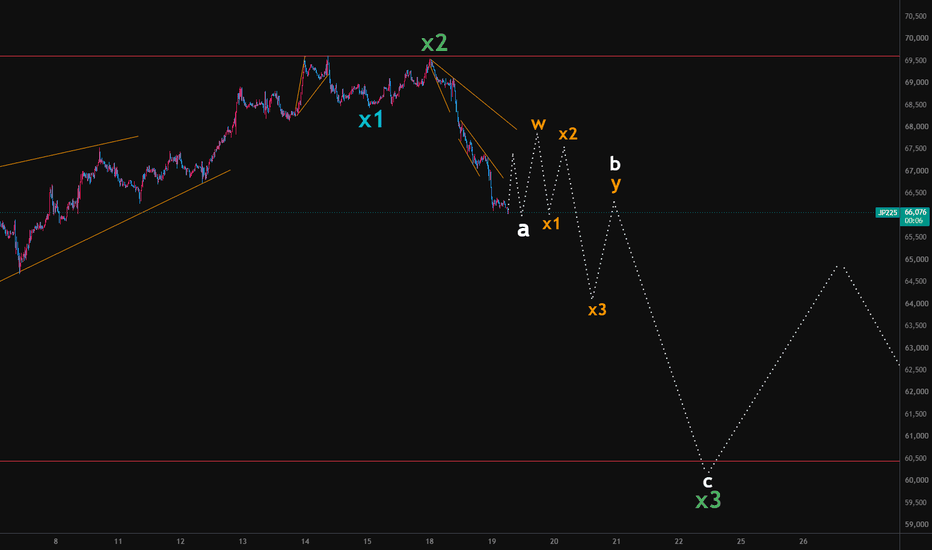Select the white c label at bottom

click(707, 480)
